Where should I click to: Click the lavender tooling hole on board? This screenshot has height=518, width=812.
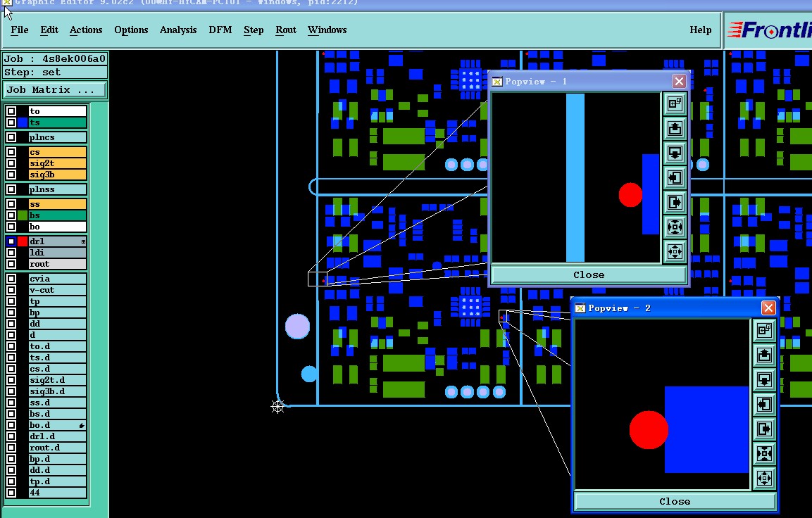coord(298,327)
